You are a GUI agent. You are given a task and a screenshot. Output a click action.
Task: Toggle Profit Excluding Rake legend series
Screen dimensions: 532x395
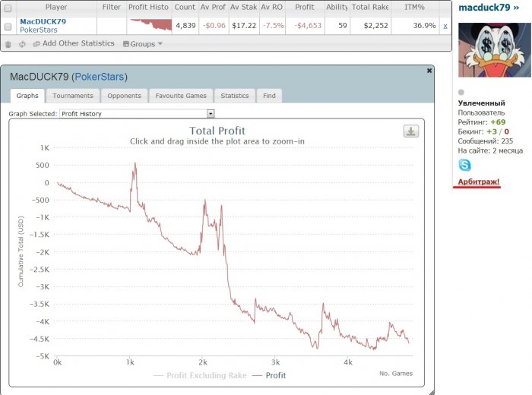click(200, 375)
